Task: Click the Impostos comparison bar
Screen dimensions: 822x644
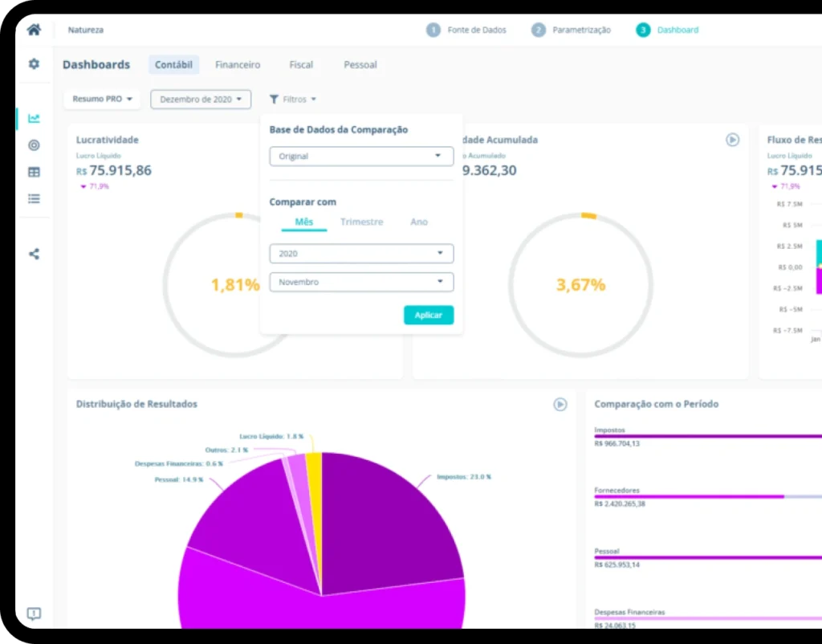Action: point(708,436)
